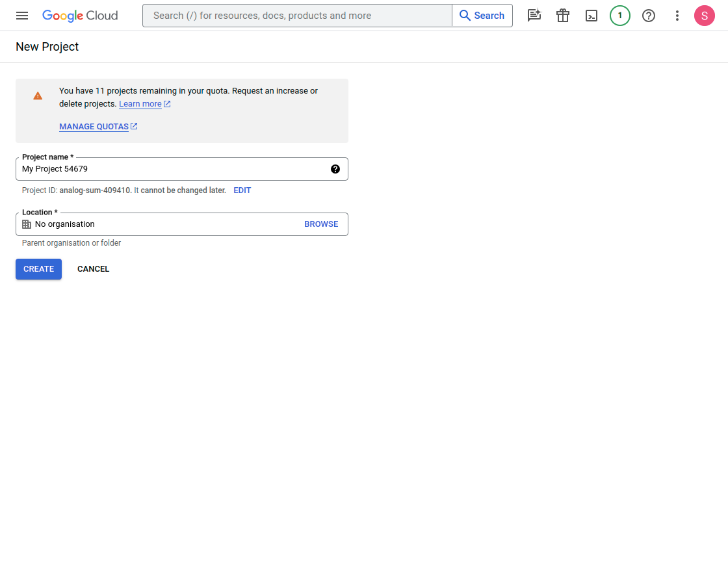Open the pink S account avatar
The height and width of the screenshot is (572, 728).
(x=705, y=16)
